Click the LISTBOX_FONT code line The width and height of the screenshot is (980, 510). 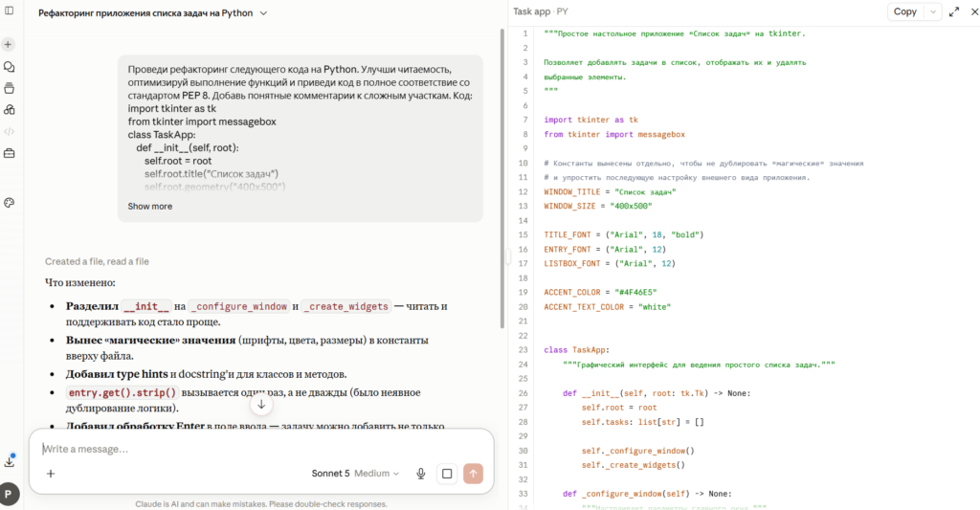coord(610,263)
